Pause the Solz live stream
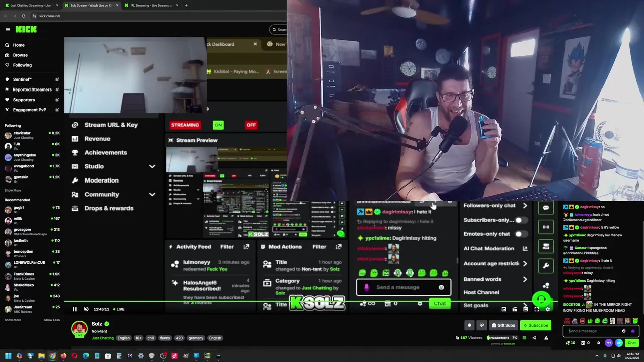The image size is (644, 362). pos(75,309)
